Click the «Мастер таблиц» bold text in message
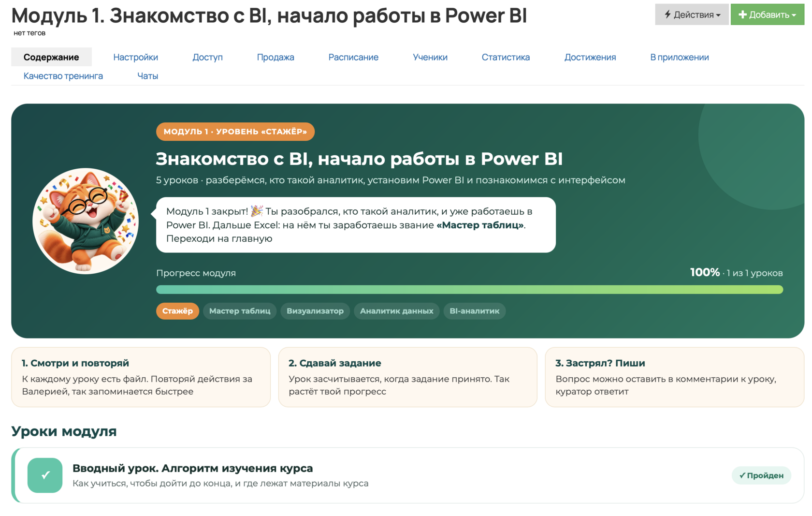812x516 pixels. tap(480, 225)
